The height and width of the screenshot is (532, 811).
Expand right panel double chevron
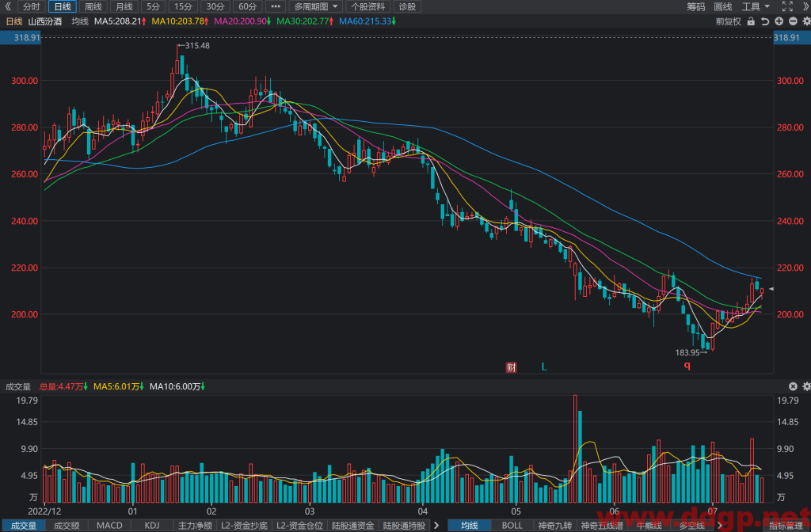coord(805,6)
